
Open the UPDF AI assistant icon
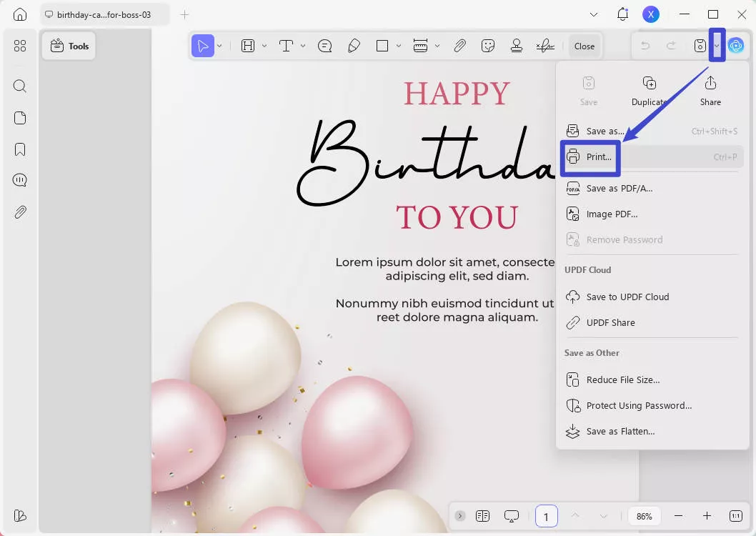click(x=736, y=46)
